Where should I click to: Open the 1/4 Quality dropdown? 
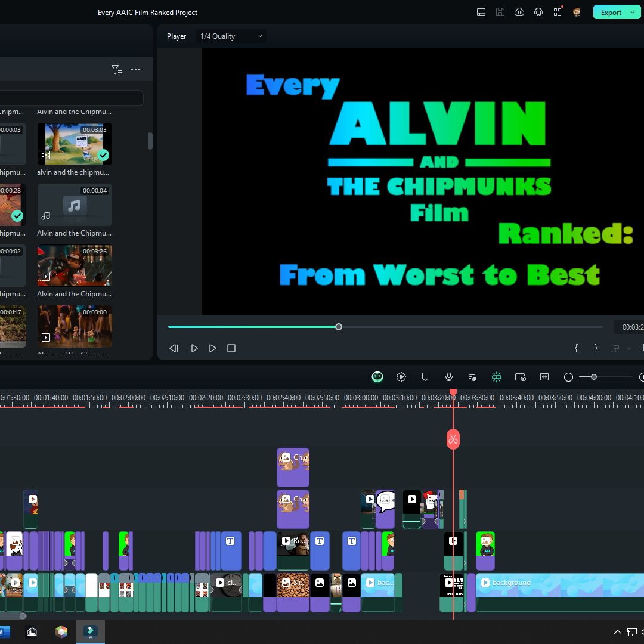pos(231,36)
